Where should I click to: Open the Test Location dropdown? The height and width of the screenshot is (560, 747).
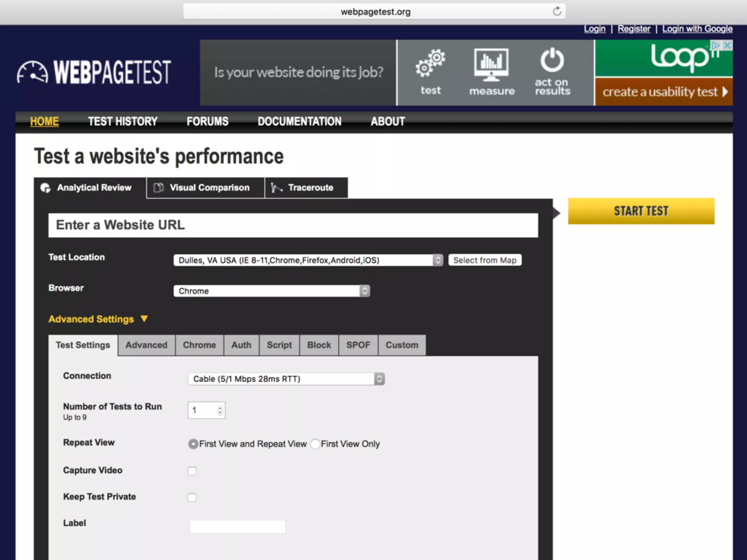[308, 260]
